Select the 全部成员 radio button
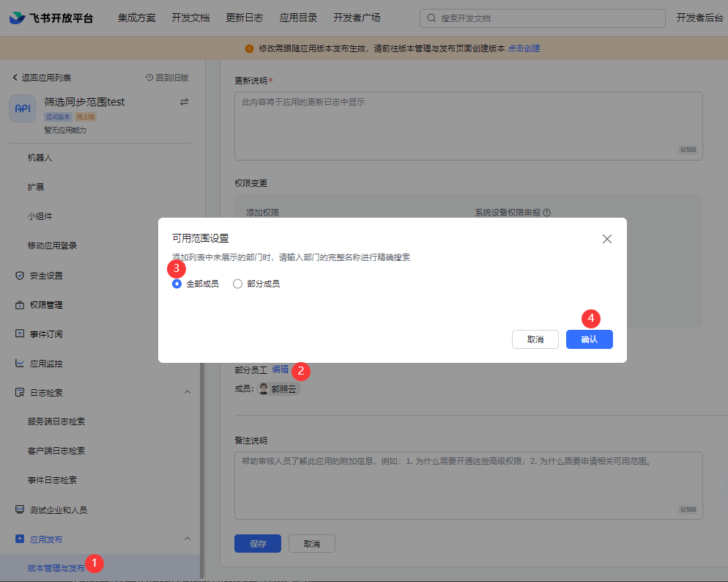Image resolution: width=728 pixels, height=582 pixels. pos(177,284)
